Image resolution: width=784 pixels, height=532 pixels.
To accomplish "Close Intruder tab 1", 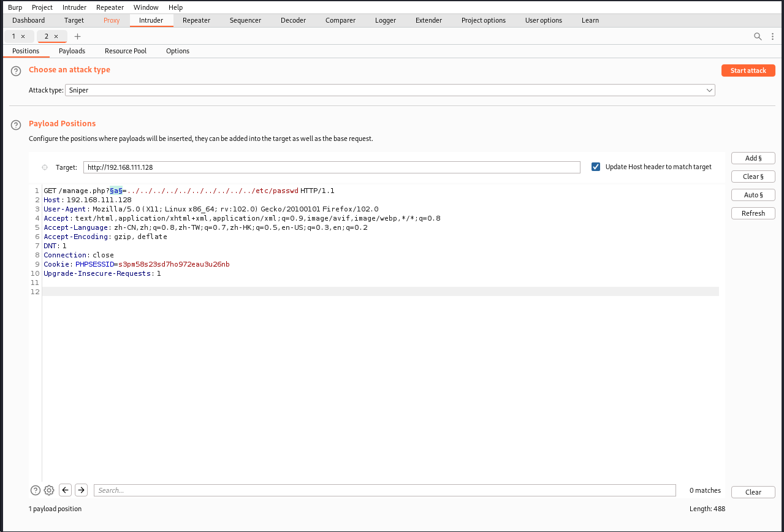I will (23, 37).
